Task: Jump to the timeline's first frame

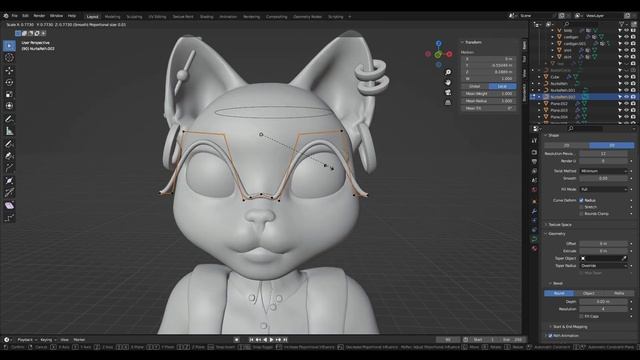Action: (x=251, y=340)
